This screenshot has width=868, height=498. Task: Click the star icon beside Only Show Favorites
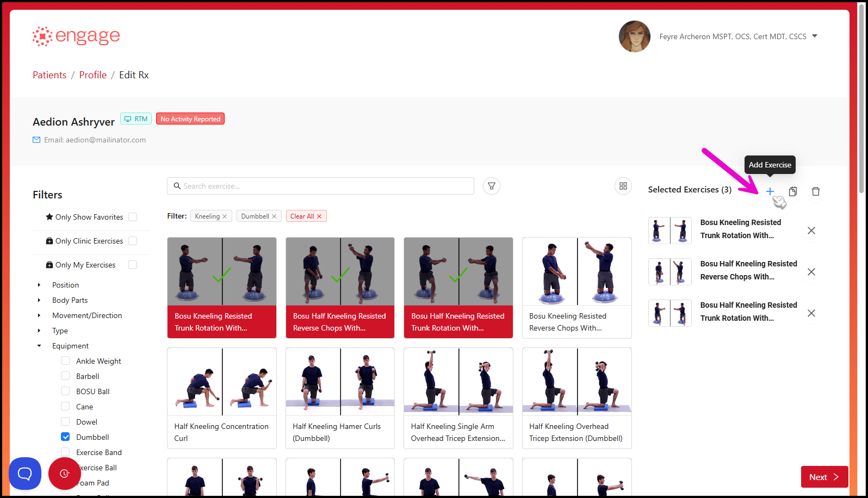coord(49,216)
